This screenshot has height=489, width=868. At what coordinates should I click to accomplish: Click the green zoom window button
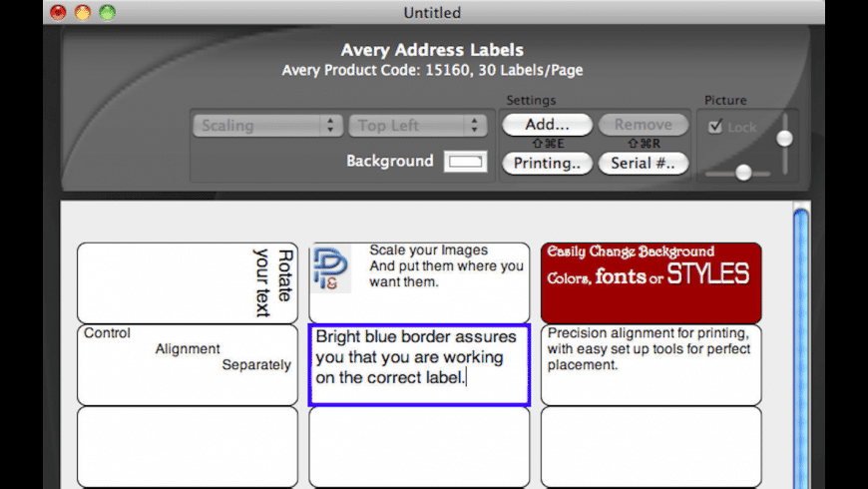[108, 12]
